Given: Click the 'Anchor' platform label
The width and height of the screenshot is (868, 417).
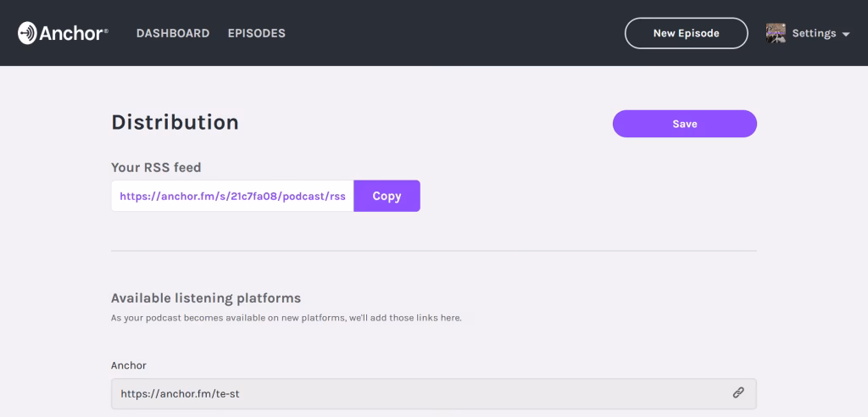Looking at the screenshot, I should (x=129, y=365).
